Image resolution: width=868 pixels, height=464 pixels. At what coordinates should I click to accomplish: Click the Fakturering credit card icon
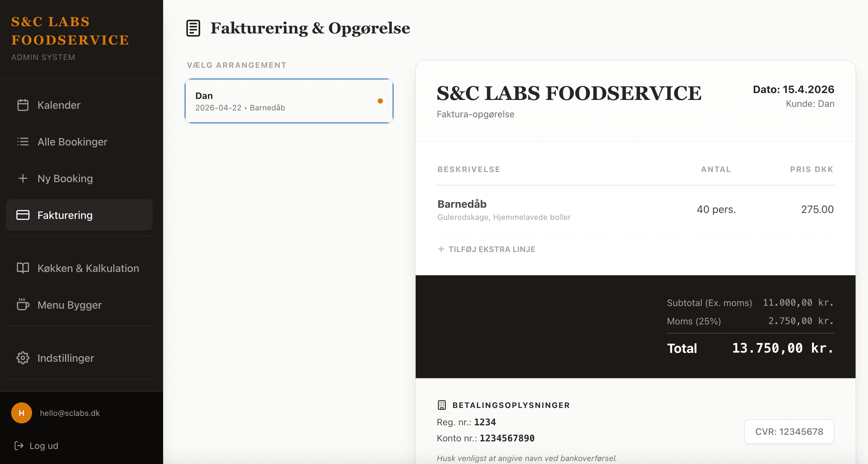(x=23, y=215)
